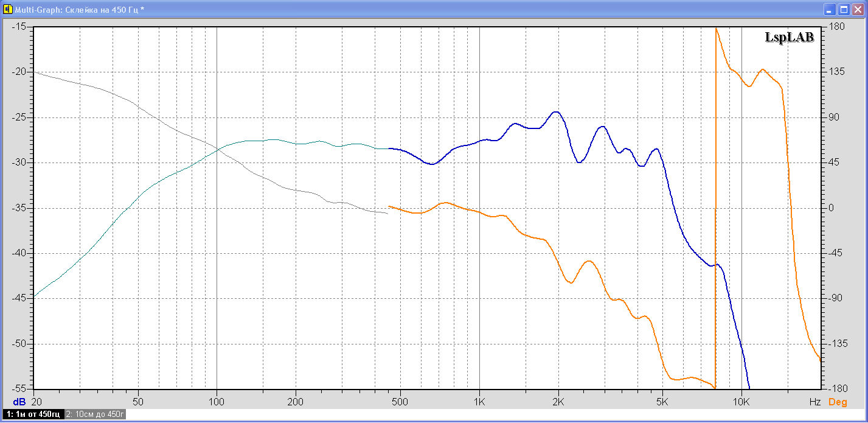The image size is (868, 423).
Task: Maximize the Multi-Graph window
Action: pyautogui.click(x=844, y=9)
